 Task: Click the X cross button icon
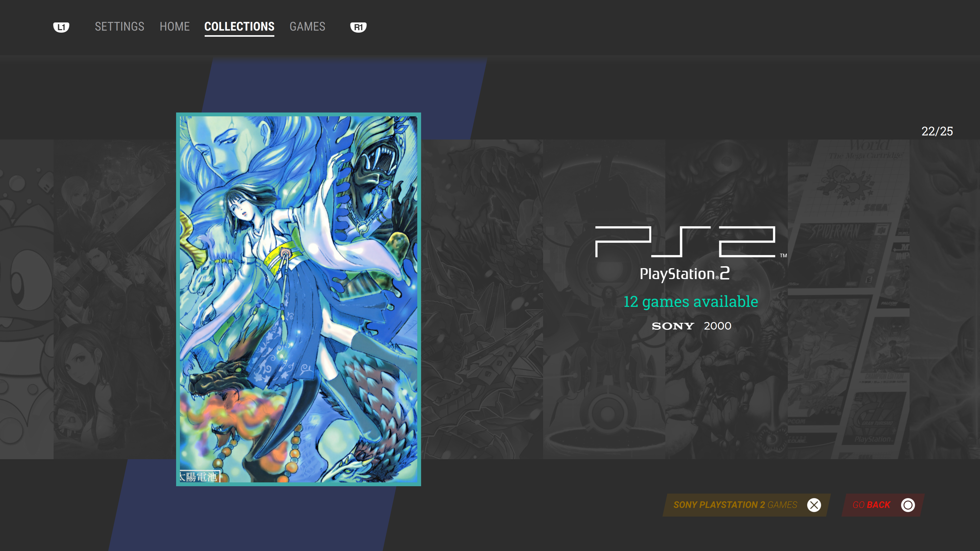pyautogui.click(x=814, y=505)
